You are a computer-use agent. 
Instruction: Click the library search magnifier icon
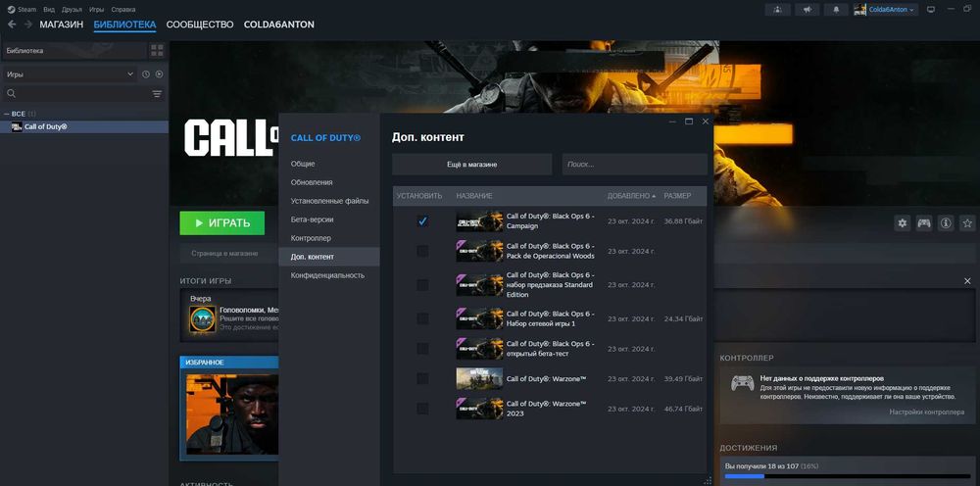11,94
